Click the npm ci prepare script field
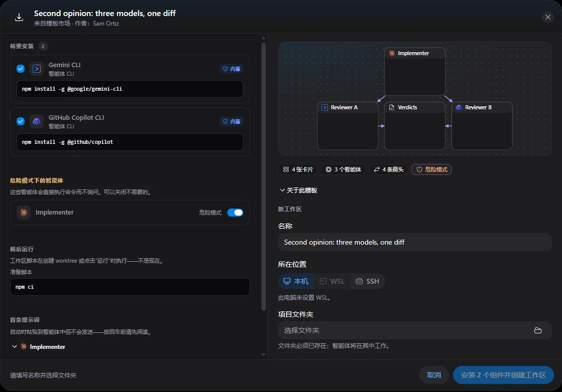Image resolution: width=562 pixels, height=392 pixels. (130, 287)
